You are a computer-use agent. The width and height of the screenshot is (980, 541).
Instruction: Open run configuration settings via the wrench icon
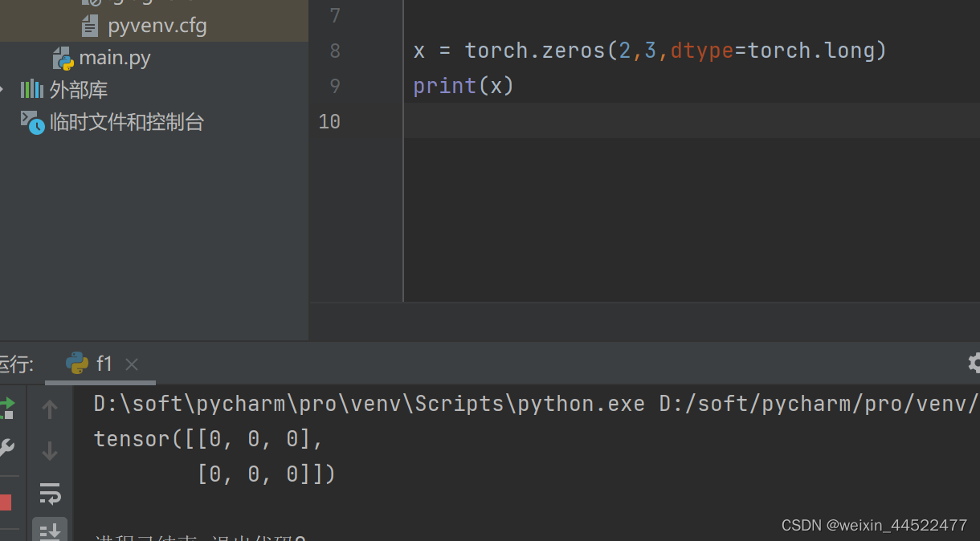point(6,448)
